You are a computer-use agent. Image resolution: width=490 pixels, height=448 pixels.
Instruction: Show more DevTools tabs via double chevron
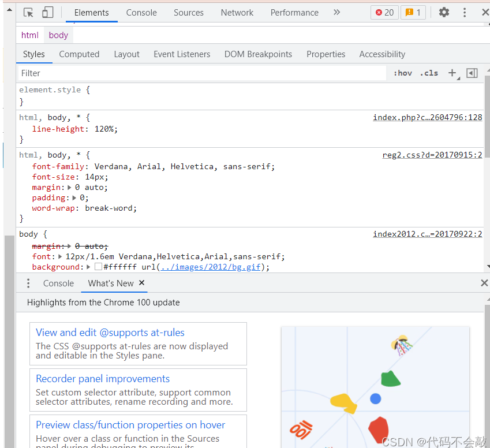(336, 13)
